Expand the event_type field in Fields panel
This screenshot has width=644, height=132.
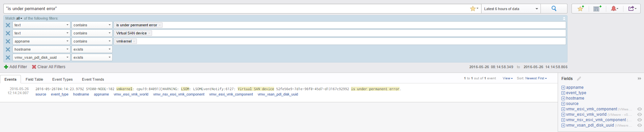click(563, 93)
